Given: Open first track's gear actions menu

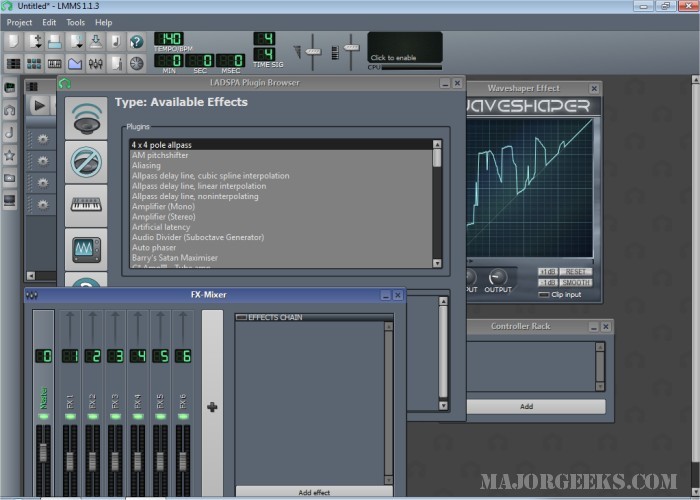Looking at the screenshot, I should pyautogui.click(x=43, y=139).
